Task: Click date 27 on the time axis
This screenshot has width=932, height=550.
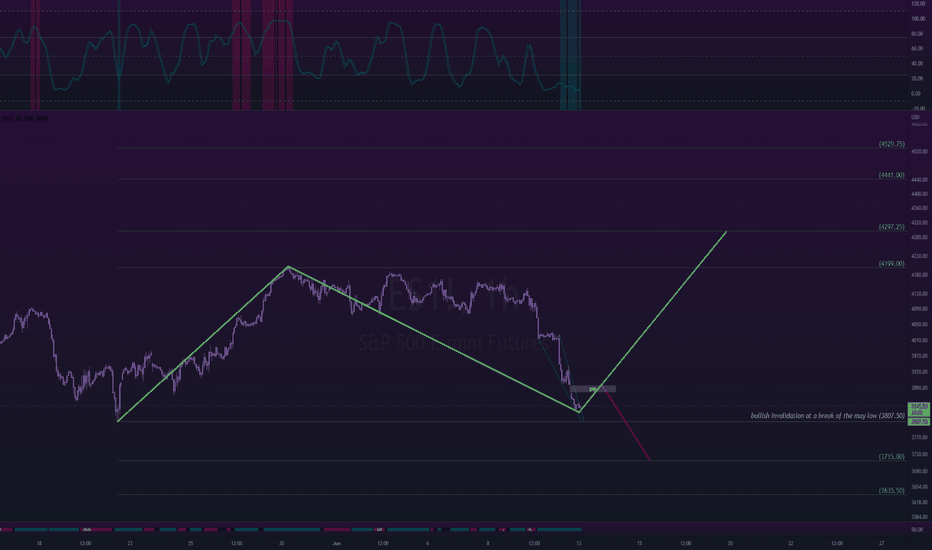Action: tap(881, 543)
